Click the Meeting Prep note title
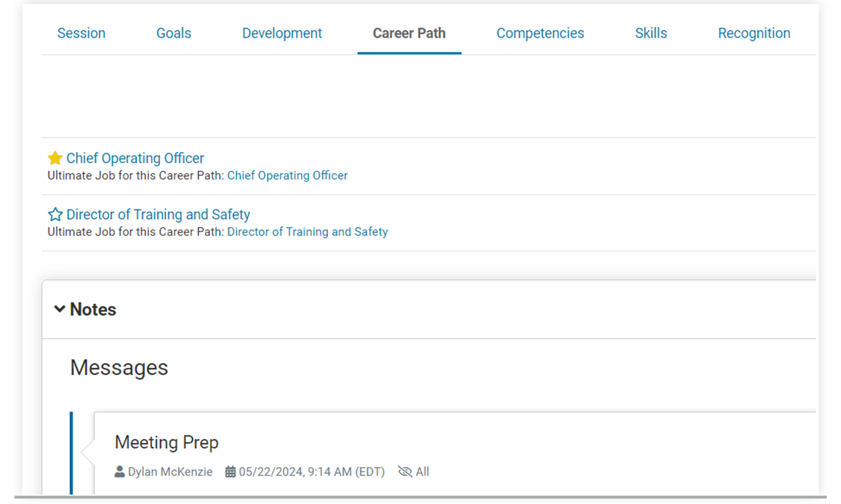841x504 pixels. click(166, 442)
